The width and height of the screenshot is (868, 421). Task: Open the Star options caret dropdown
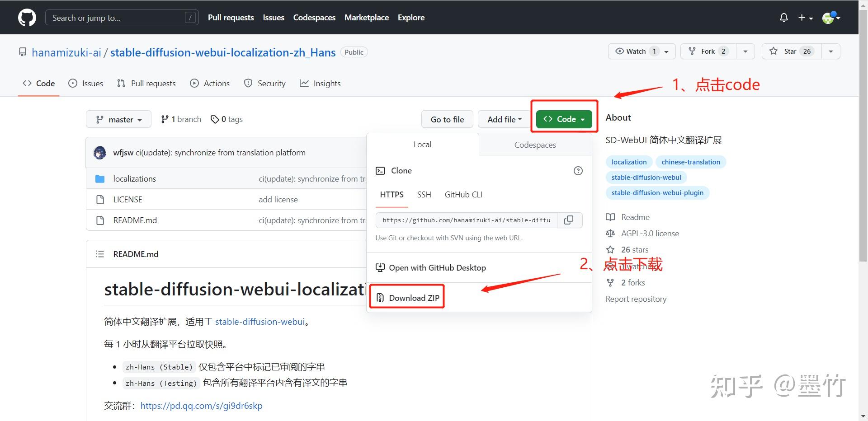pyautogui.click(x=831, y=51)
